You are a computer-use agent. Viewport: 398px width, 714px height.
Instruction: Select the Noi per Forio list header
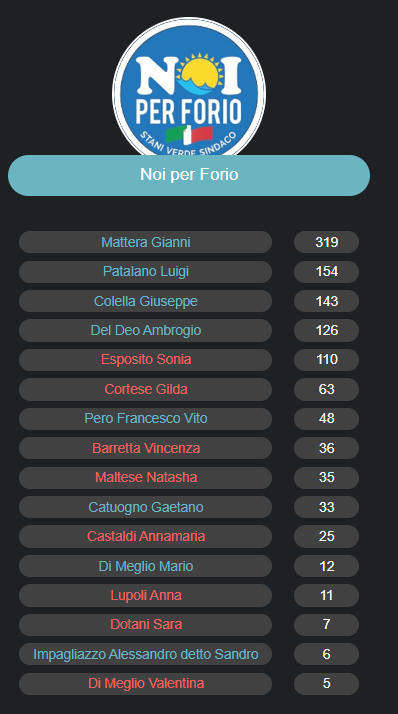[189, 175]
